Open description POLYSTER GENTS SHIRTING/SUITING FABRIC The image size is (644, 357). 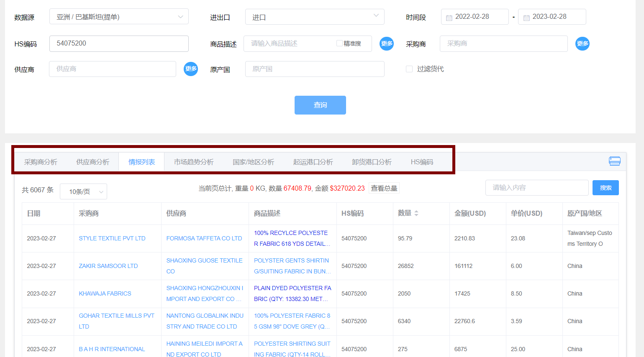pos(292,266)
